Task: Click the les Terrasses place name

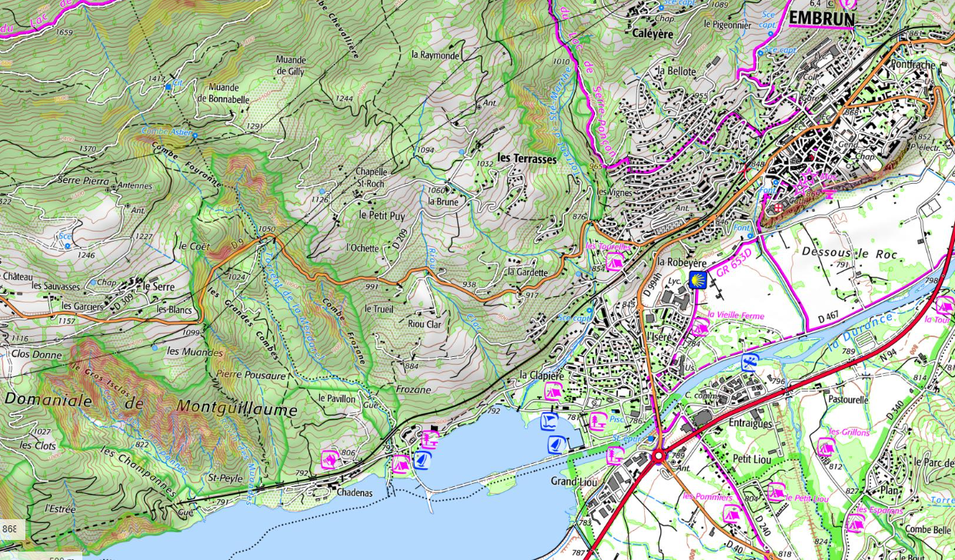Action: pyautogui.click(x=526, y=158)
